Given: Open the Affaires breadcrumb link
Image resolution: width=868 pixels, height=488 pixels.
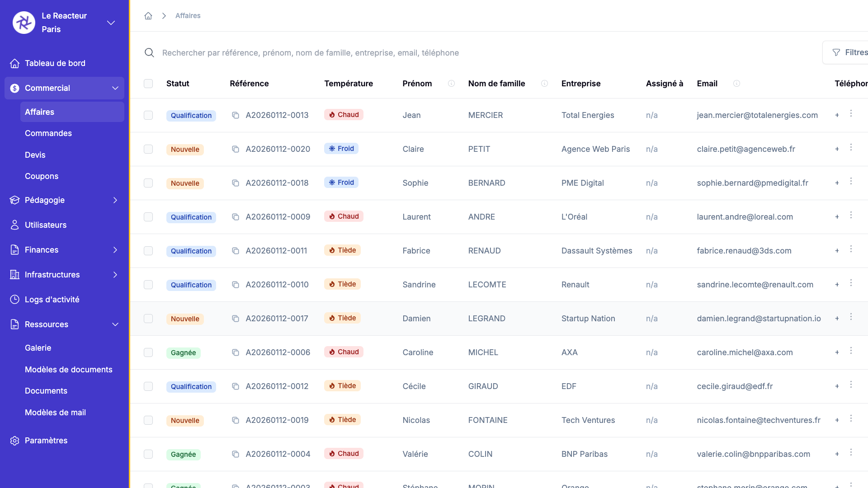Looking at the screenshot, I should pos(188,15).
